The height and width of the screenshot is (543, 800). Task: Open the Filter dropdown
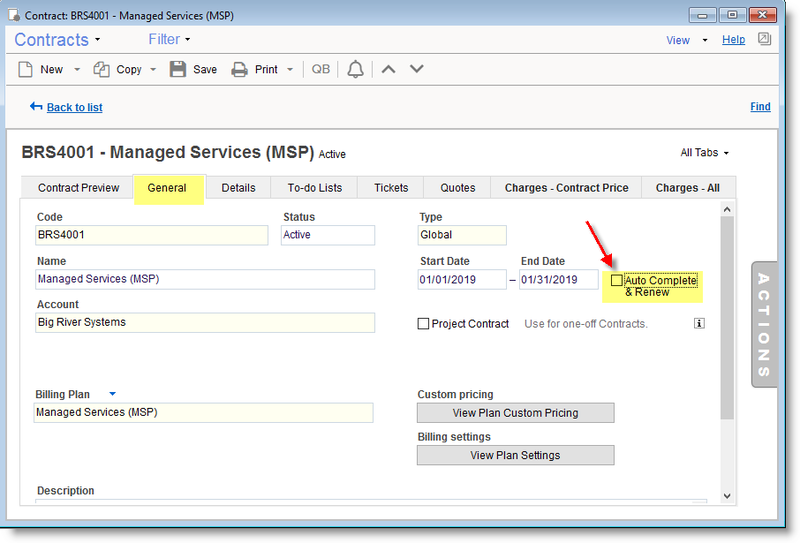click(169, 40)
